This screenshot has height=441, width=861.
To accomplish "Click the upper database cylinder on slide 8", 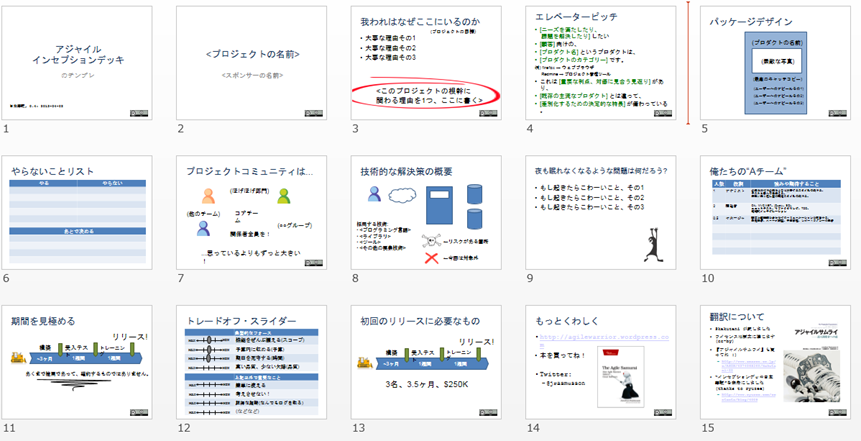I will [x=474, y=194].
